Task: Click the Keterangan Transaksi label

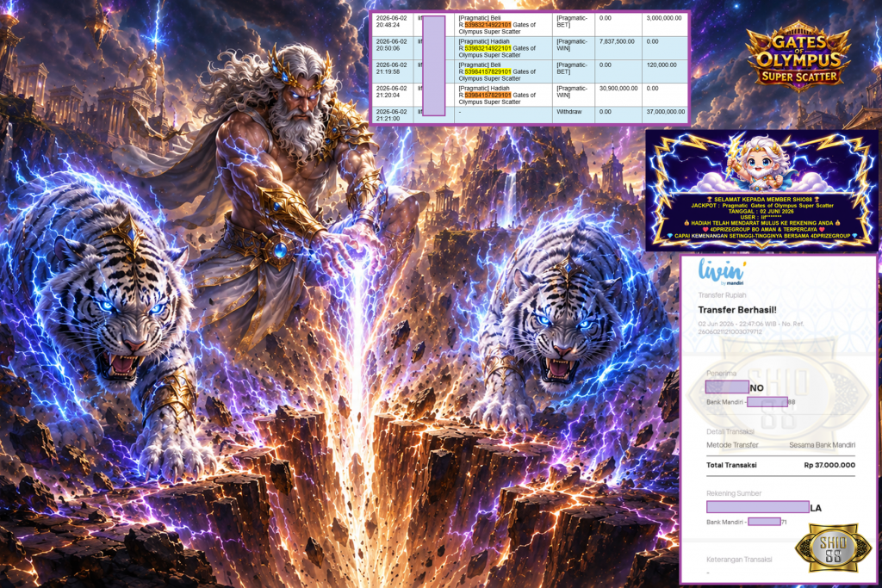Action: (x=739, y=560)
